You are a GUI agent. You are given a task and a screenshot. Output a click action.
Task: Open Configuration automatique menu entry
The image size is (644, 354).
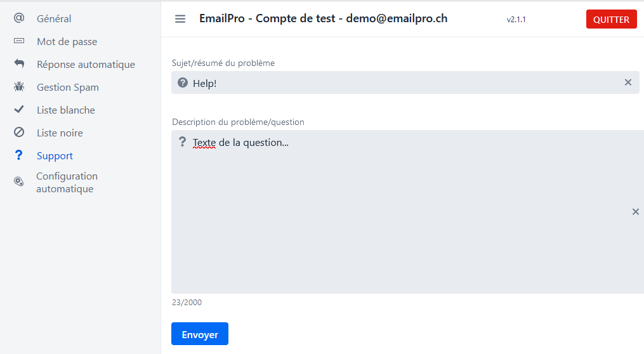tap(67, 182)
